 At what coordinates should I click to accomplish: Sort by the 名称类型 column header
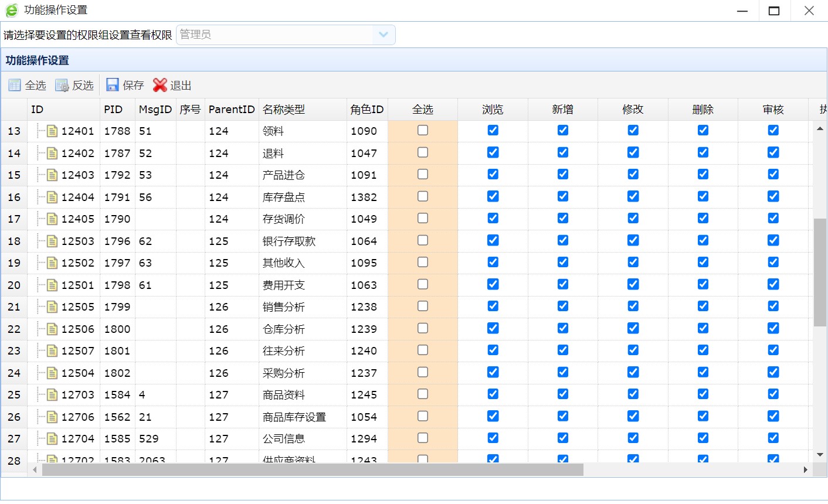[303, 110]
